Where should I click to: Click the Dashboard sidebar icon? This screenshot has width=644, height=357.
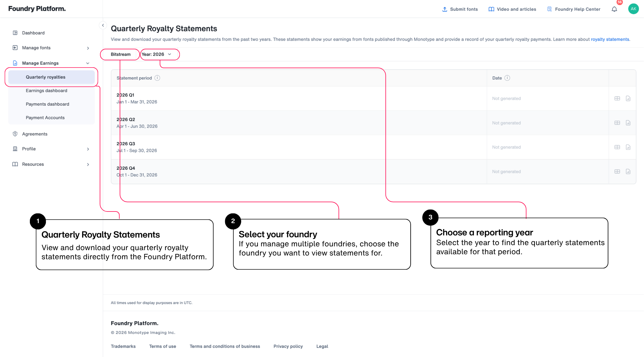pyautogui.click(x=15, y=33)
